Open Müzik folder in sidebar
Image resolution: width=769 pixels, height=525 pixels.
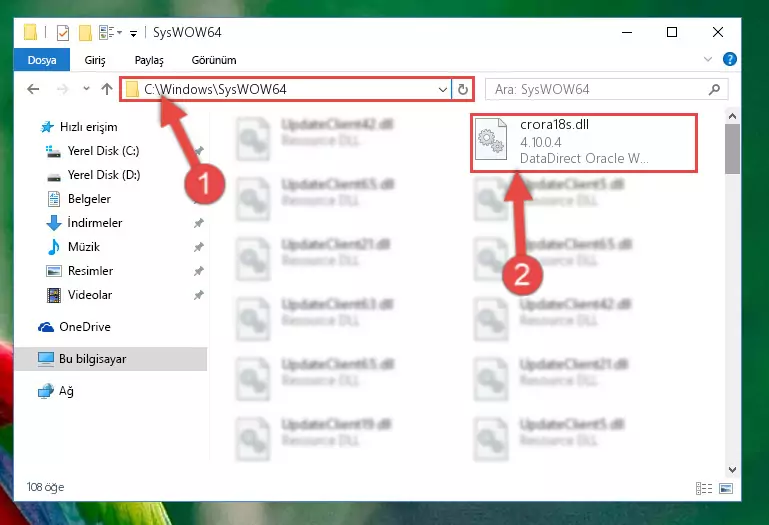point(73,247)
